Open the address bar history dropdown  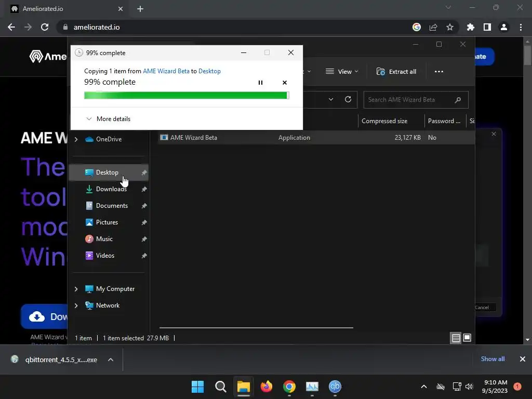click(x=331, y=99)
